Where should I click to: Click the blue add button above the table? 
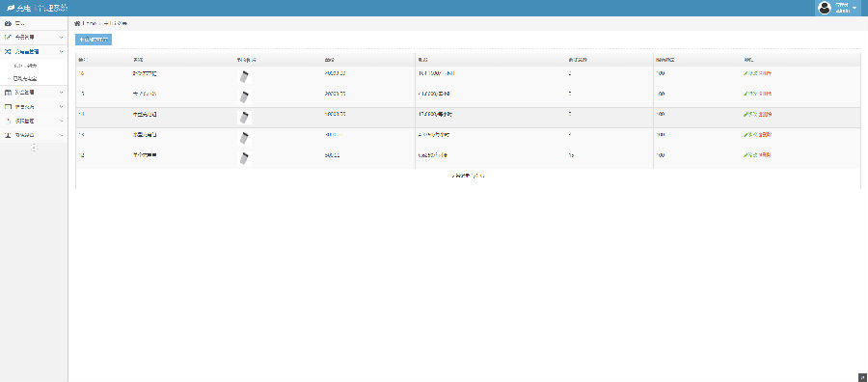click(94, 40)
